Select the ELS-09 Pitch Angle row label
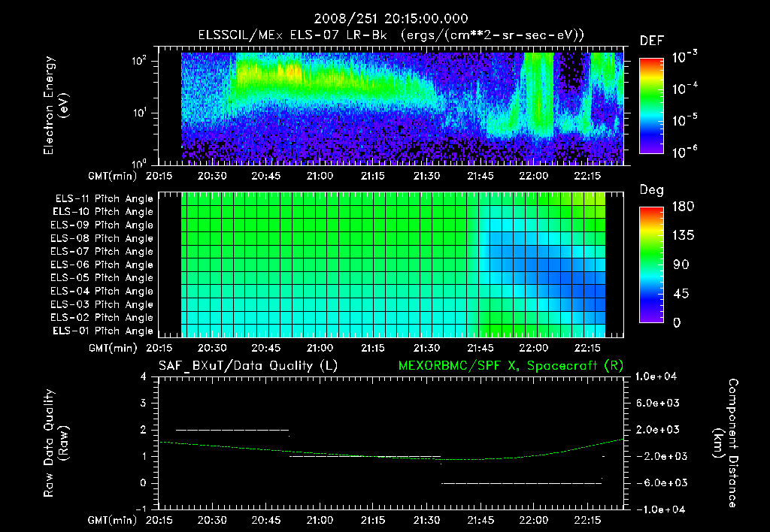Viewport: 770px width, 532px height. click(x=102, y=225)
